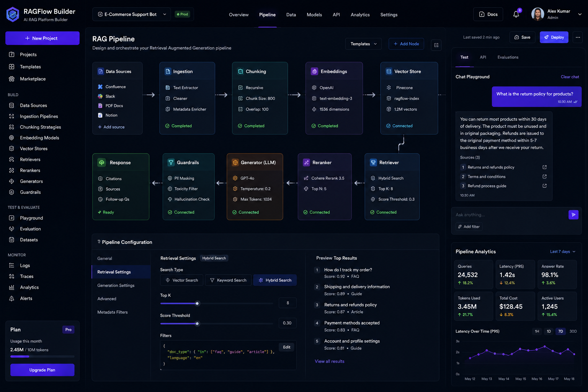Switch latency chart to 30D
Image resolution: width=588 pixels, height=392 pixels.
tap(573, 332)
